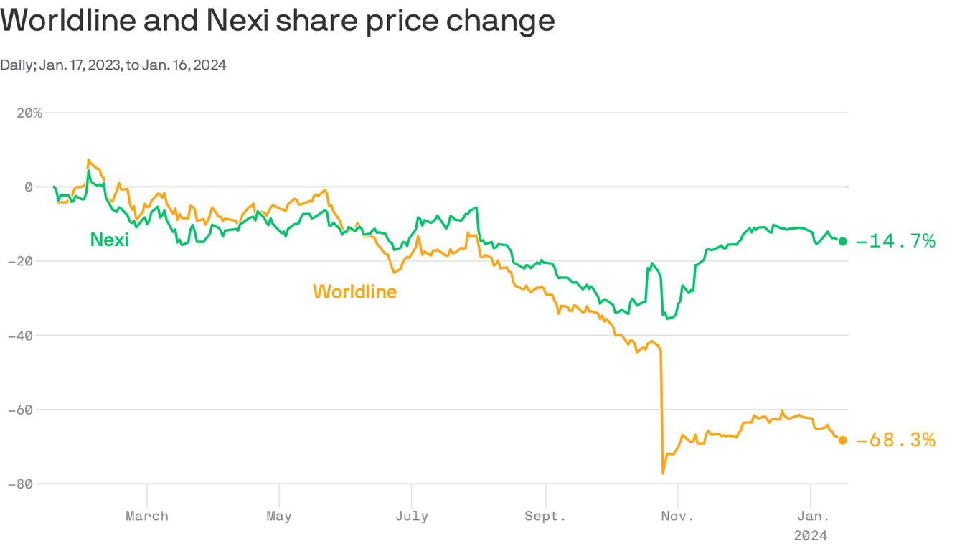Select the May x-axis label

[279, 516]
